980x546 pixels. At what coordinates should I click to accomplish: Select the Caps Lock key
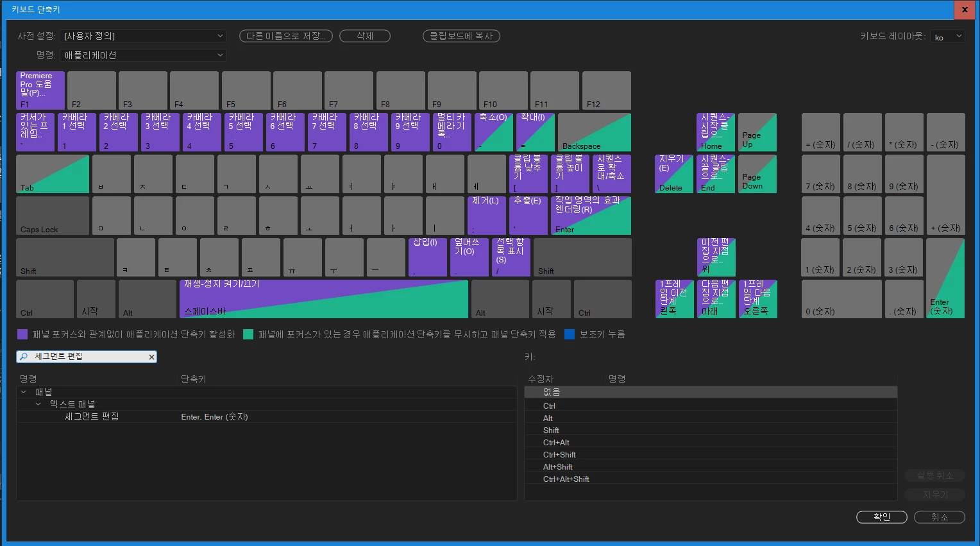coord(53,216)
